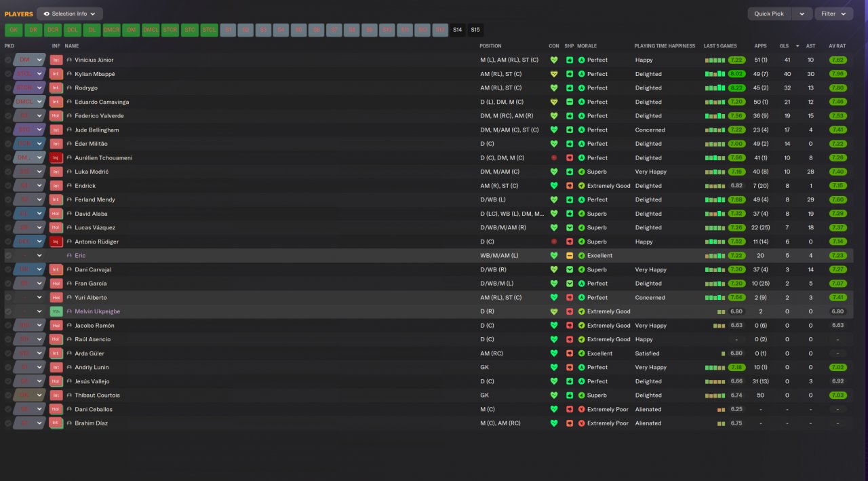
Task: Toggle the picked checkbox for Luka Modrić
Action: point(8,172)
